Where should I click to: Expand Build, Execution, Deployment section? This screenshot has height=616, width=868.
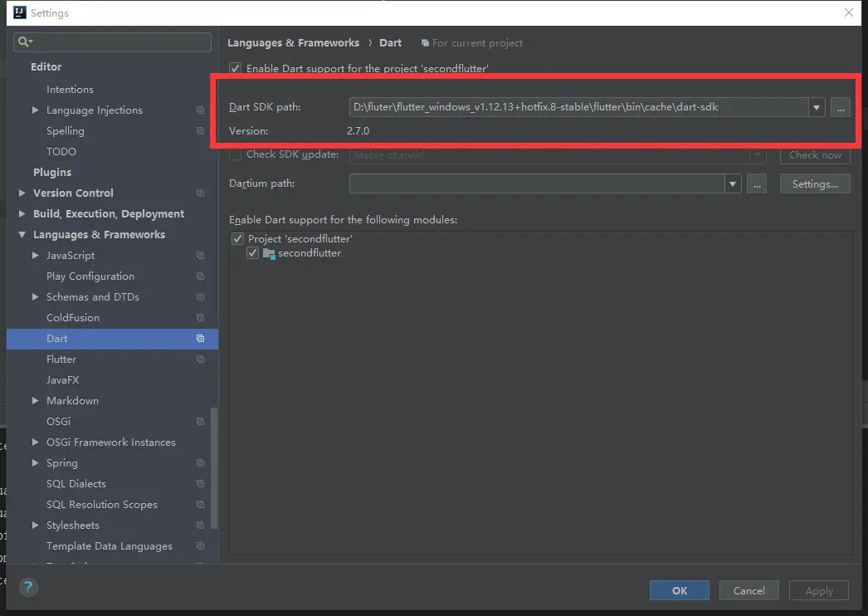coord(22,214)
